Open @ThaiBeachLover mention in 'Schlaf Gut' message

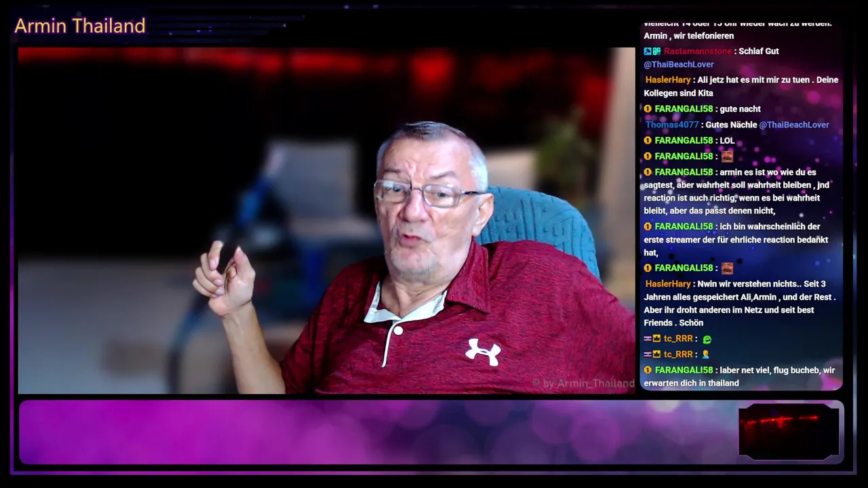pos(679,64)
